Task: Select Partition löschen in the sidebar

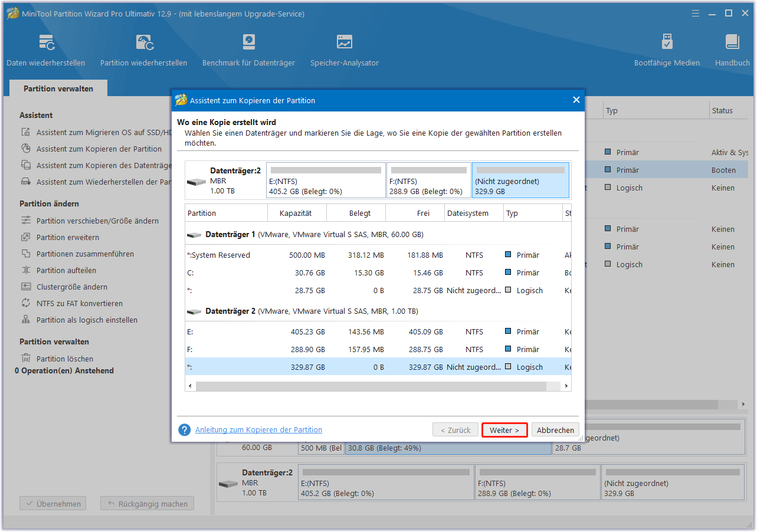Action: click(x=64, y=359)
